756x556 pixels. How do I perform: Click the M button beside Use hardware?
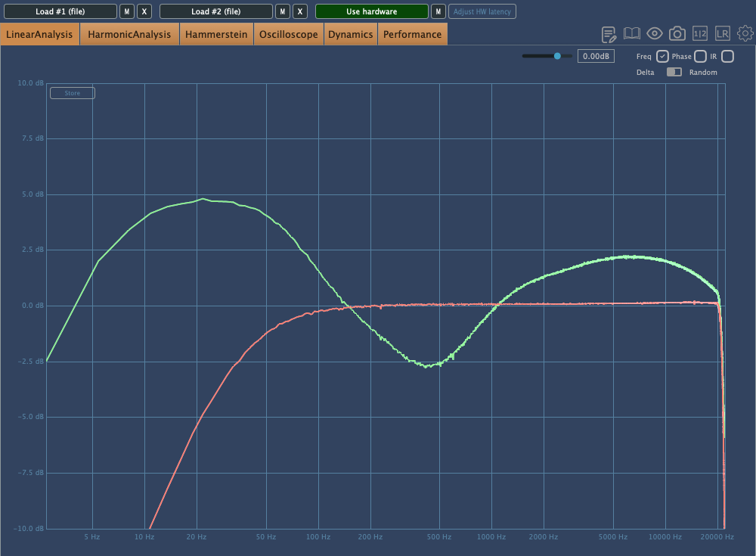coord(437,11)
